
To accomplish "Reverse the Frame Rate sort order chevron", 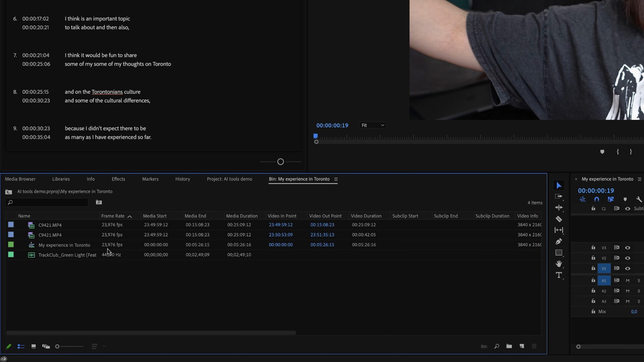I will click(x=130, y=216).
